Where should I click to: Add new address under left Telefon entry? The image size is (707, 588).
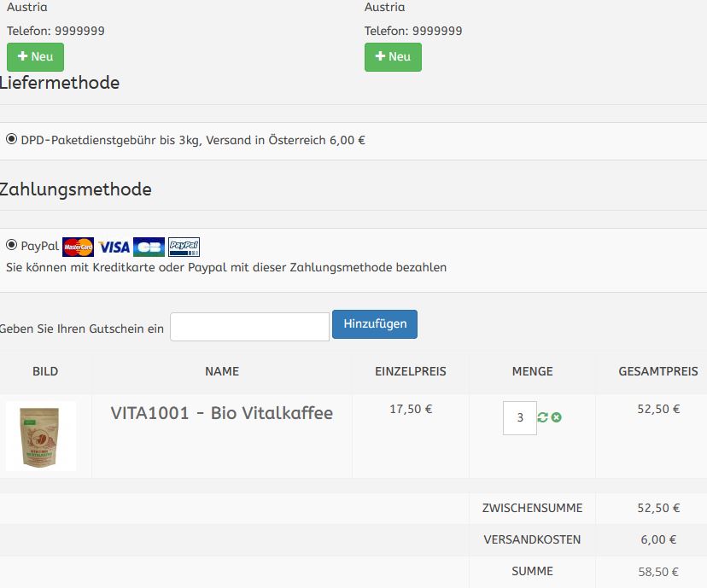35,57
